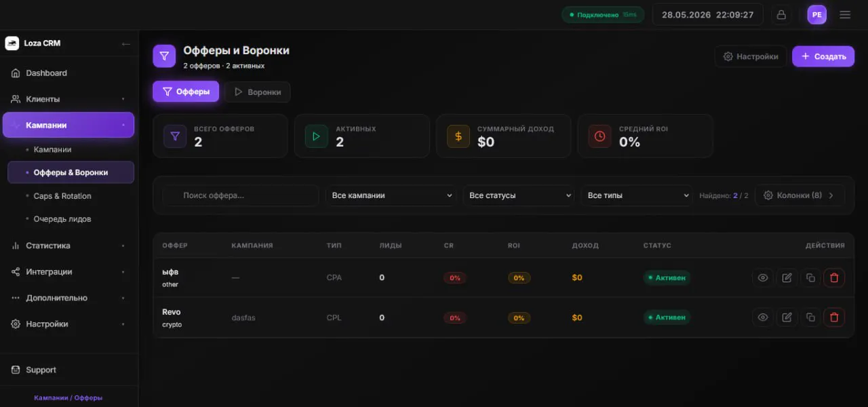View the ыфв offer using the eye icon
Screen dimensions: 868x407
(x=763, y=277)
